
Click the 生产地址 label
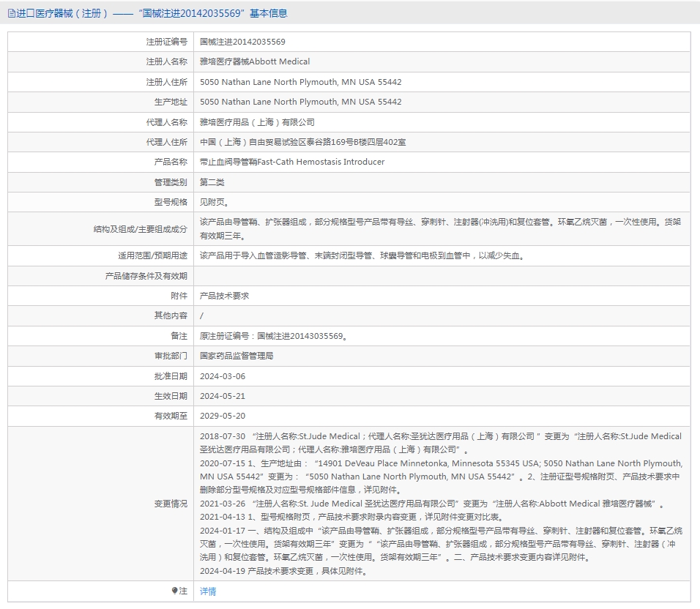click(x=171, y=102)
